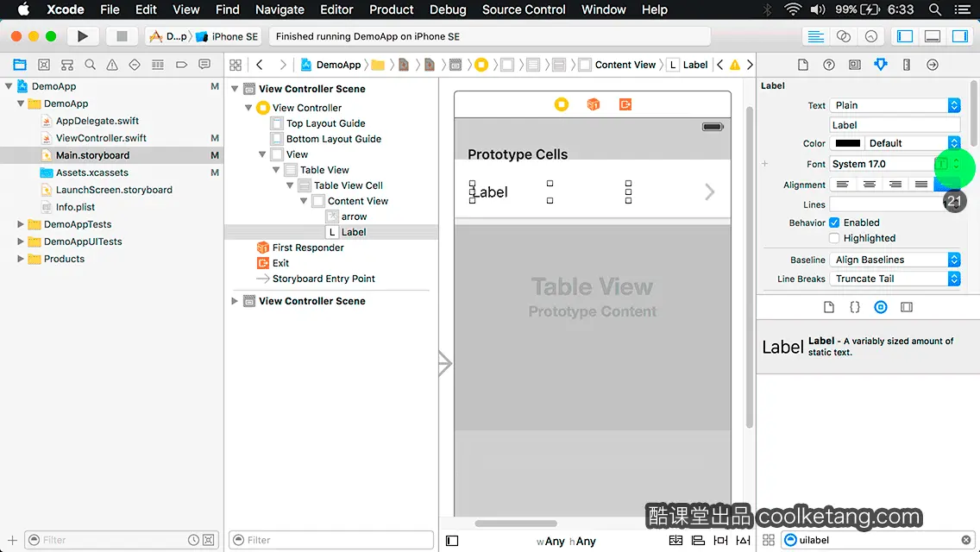This screenshot has height=552, width=980.
Task: Show the File inspector
Action: click(x=803, y=65)
